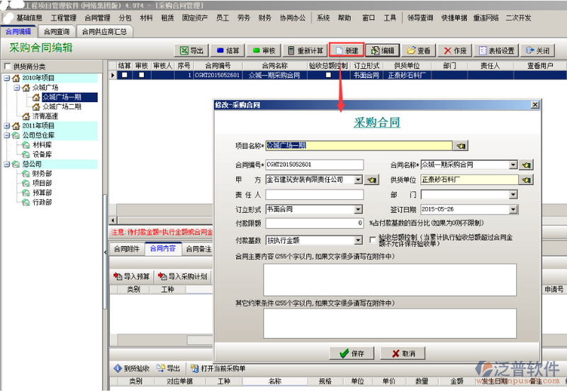The image size is (567, 392).
Task: Click the lookup icon beside 供货单位 field
Action: pos(527,180)
